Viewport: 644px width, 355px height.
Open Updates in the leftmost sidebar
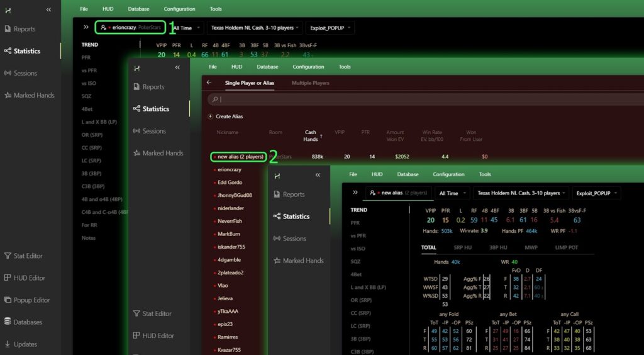click(x=25, y=344)
